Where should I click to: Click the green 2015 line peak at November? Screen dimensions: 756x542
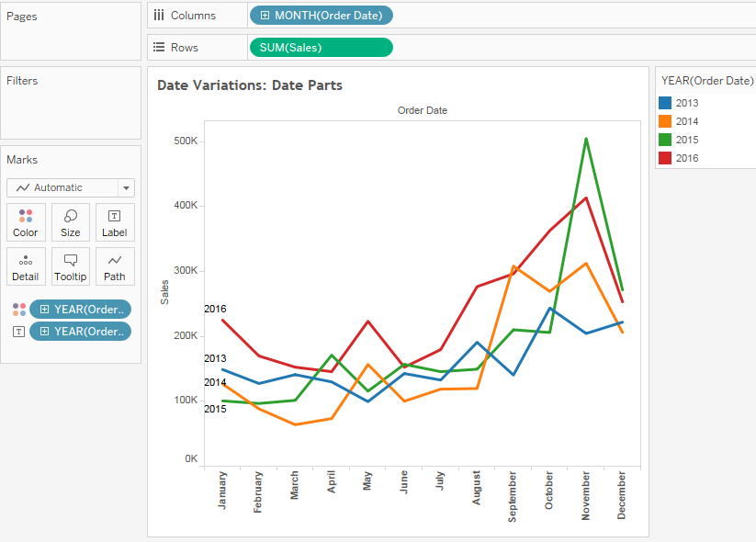(x=586, y=140)
